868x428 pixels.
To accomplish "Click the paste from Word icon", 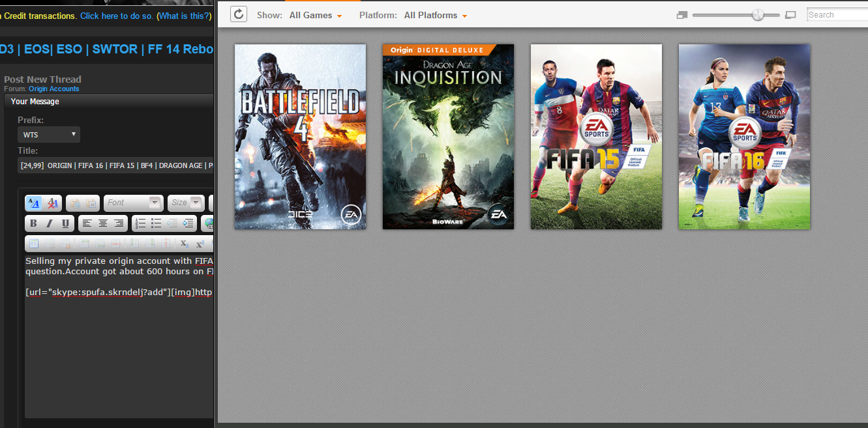I will pos(91,203).
